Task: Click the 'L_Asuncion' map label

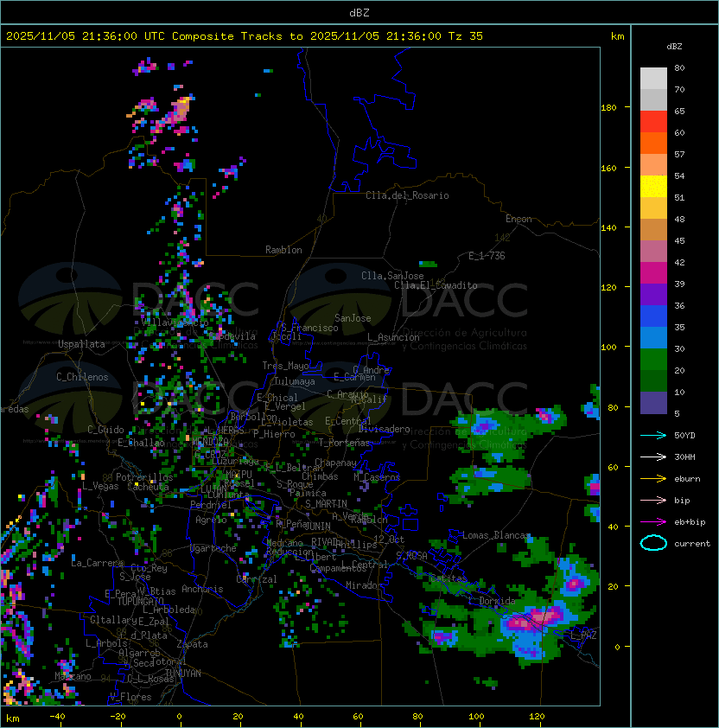Action: click(393, 337)
